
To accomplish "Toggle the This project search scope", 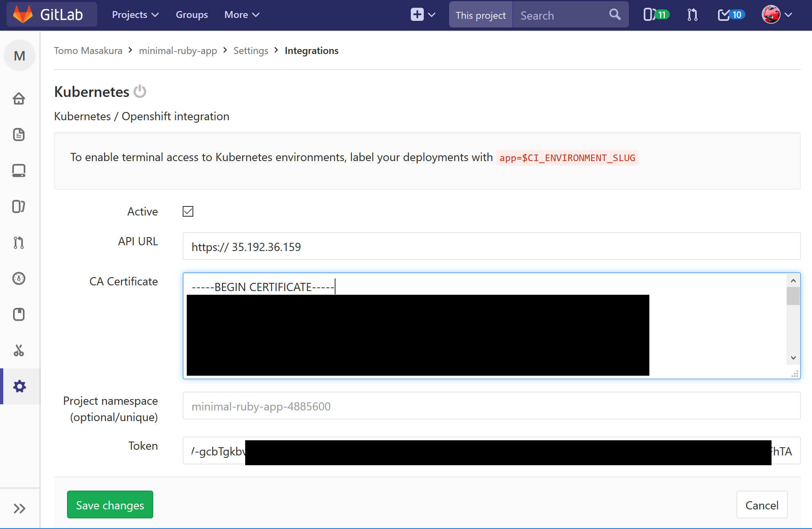I will tap(481, 15).
